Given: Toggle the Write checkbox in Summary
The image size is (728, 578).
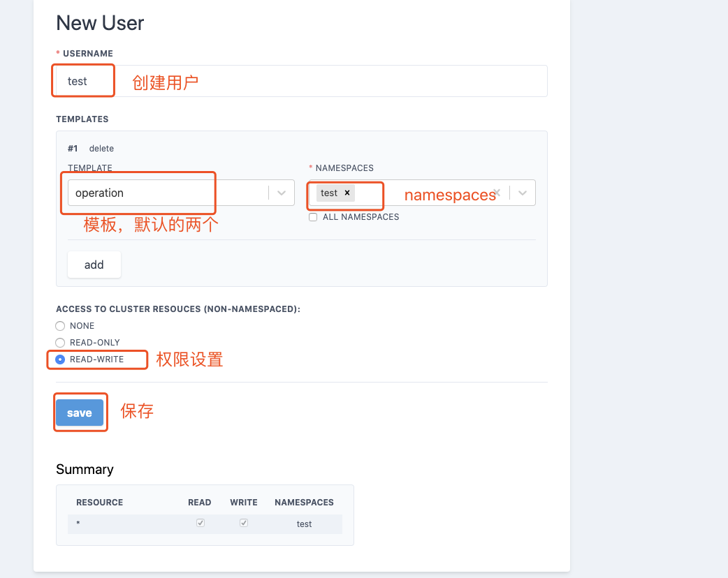Looking at the screenshot, I should point(244,523).
